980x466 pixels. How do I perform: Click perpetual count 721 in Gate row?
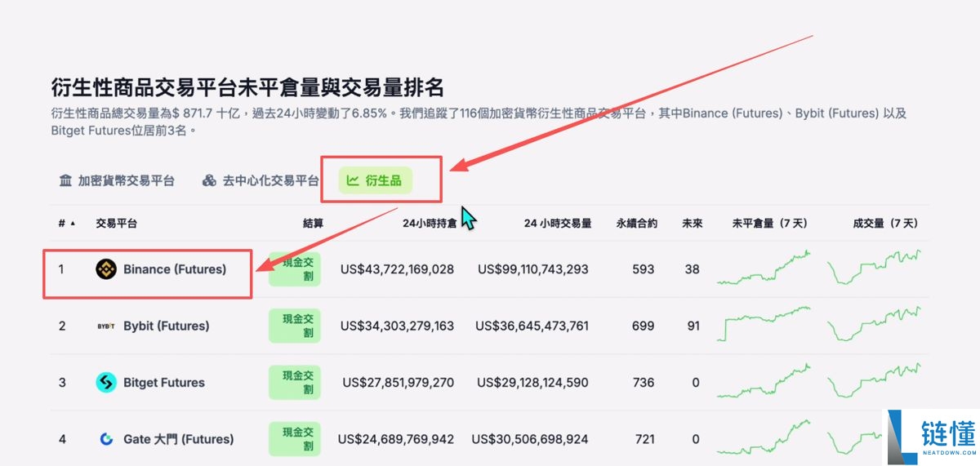pos(644,439)
